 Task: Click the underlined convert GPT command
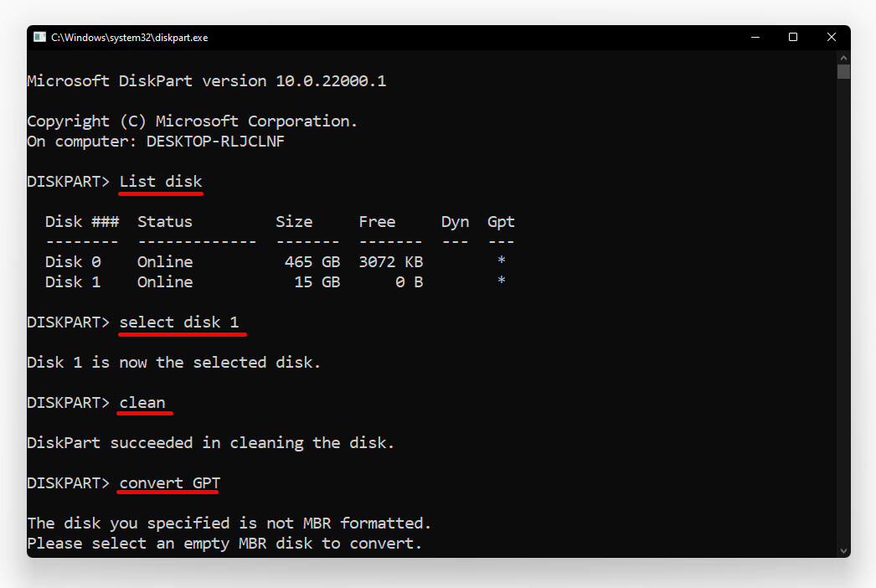click(167, 482)
